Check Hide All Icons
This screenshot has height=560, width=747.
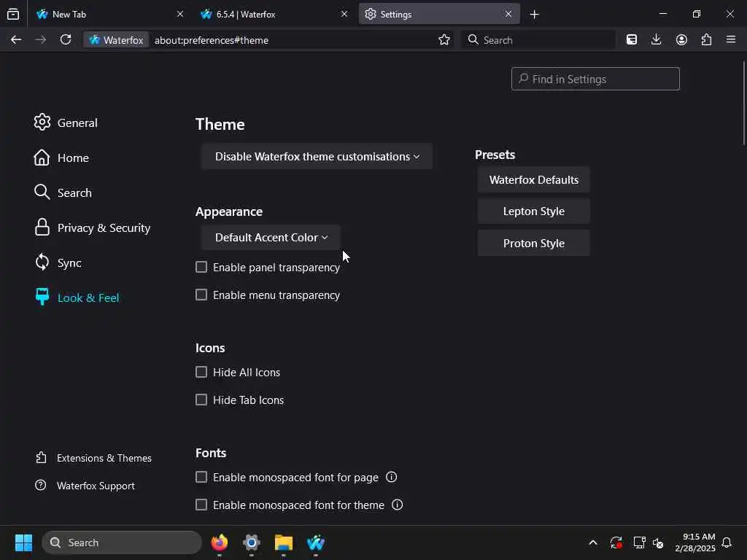click(x=201, y=372)
